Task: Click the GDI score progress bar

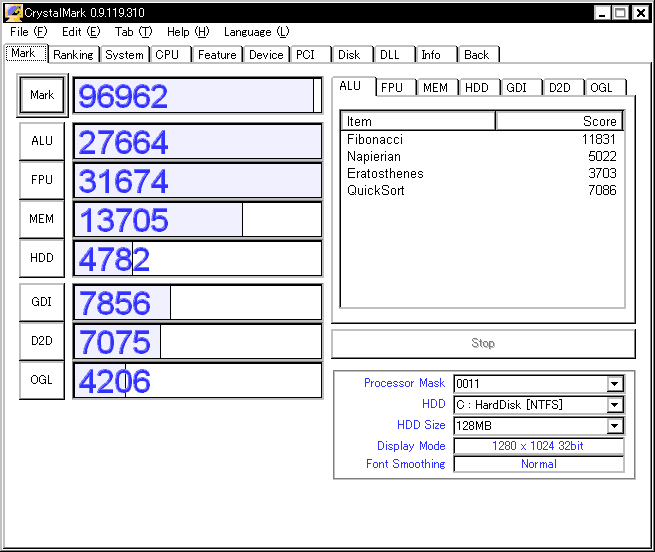Action: tap(198, 302)
